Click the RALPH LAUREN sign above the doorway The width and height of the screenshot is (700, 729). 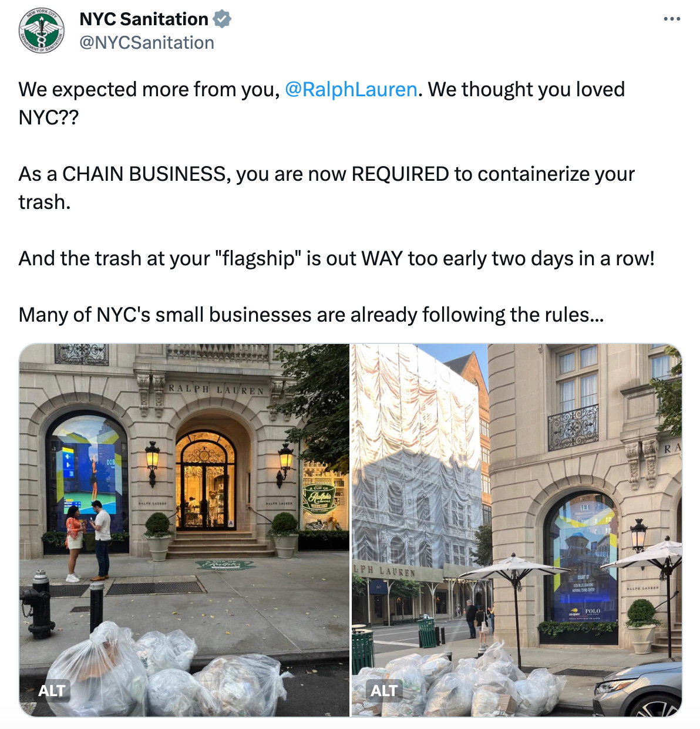[216, 390]
